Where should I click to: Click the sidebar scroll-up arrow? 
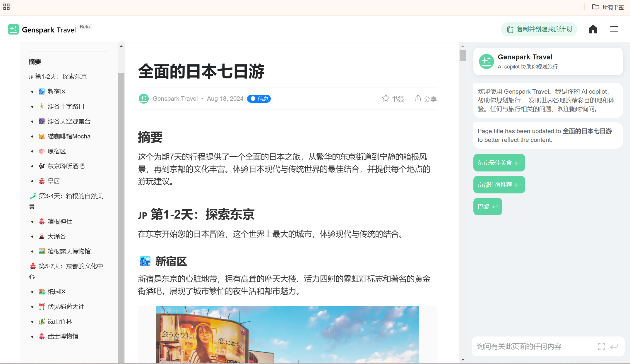pos(121,46)
